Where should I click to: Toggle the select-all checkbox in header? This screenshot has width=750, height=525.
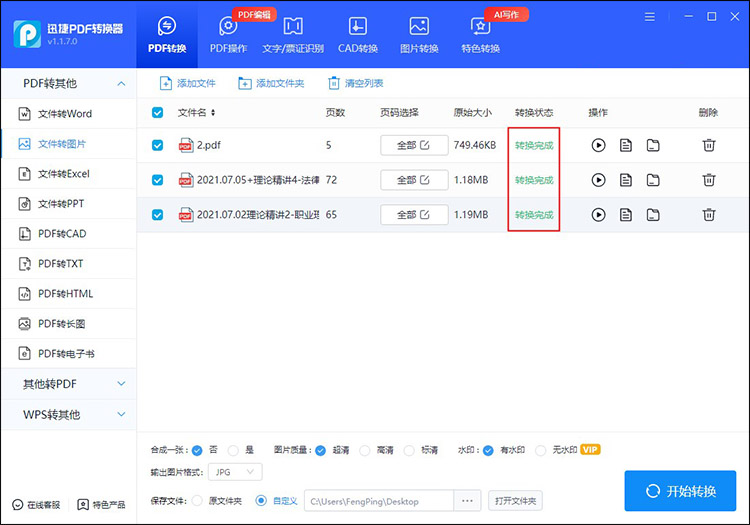[x=157, y=112]
